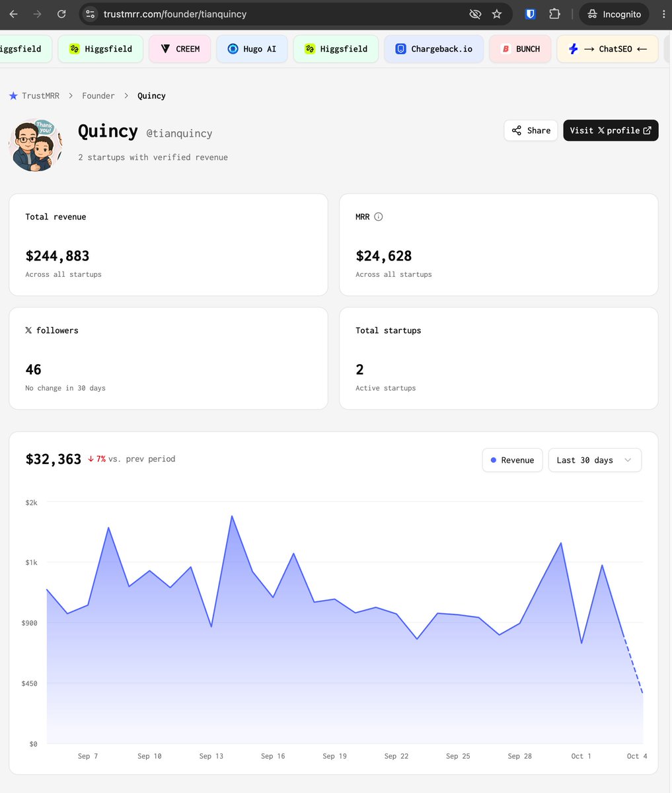Click the Oct 1 axis label
This screenshot has width=672, height=793.
point(581,756)
